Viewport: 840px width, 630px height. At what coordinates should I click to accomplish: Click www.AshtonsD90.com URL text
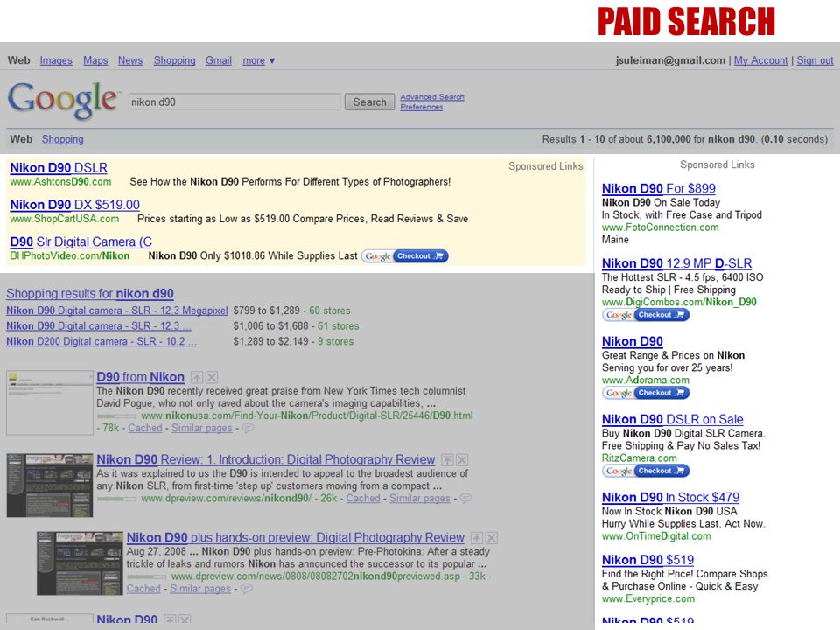click(60, 182)
